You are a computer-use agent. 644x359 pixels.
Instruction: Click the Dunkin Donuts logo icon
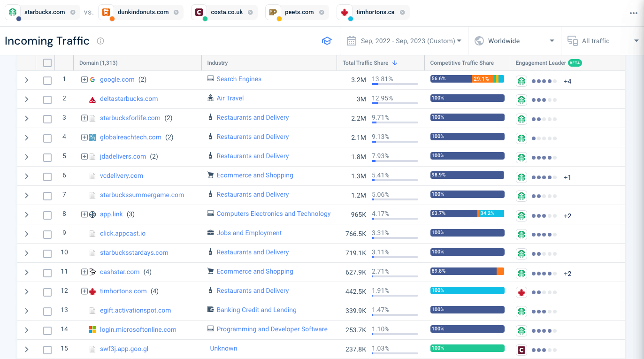[x=106, y=12]
